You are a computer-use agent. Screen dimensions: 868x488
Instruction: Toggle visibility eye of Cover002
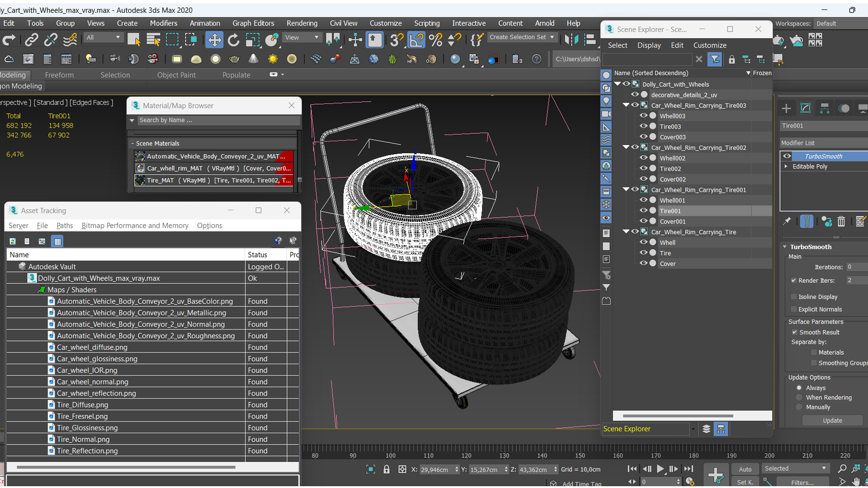pyautogui.click(x=643, y=179)
